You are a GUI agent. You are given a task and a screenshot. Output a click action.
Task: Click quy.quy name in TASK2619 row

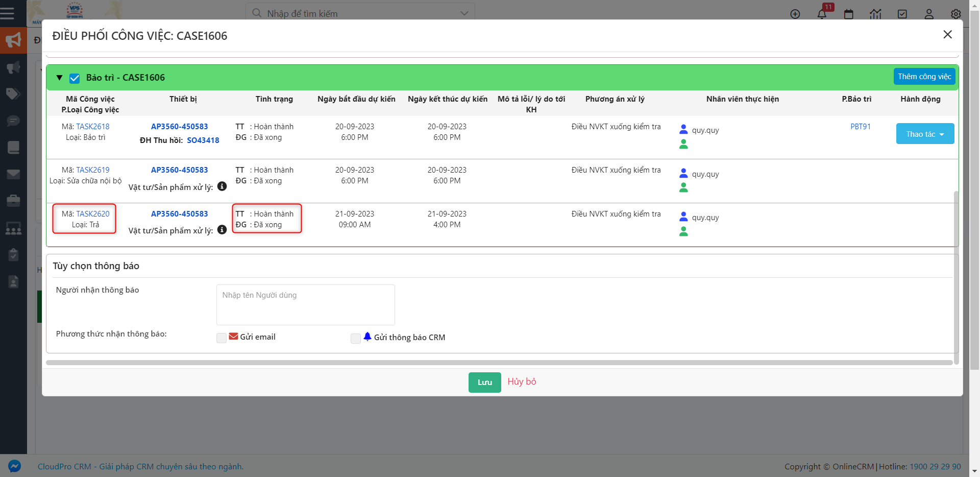(705, 174)
